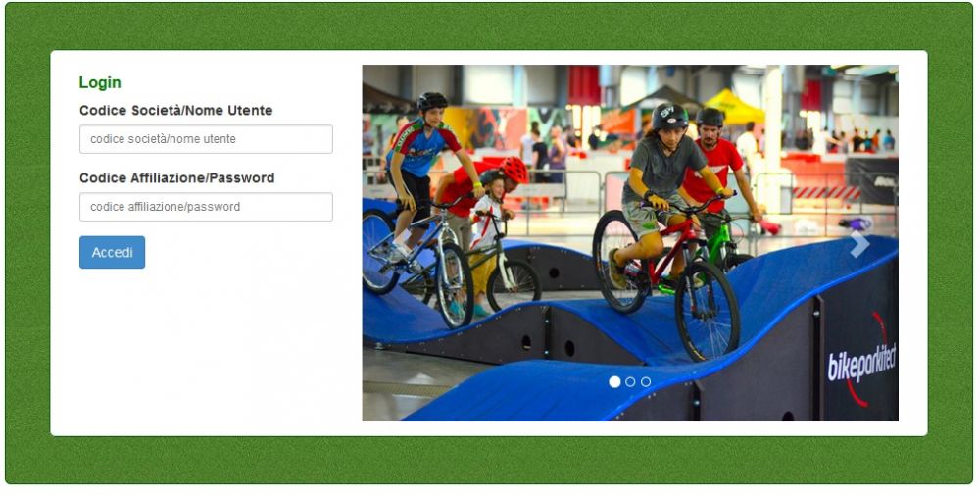
Task: Click the Codice Affiliazione/Password label
Action: (176, 178)
